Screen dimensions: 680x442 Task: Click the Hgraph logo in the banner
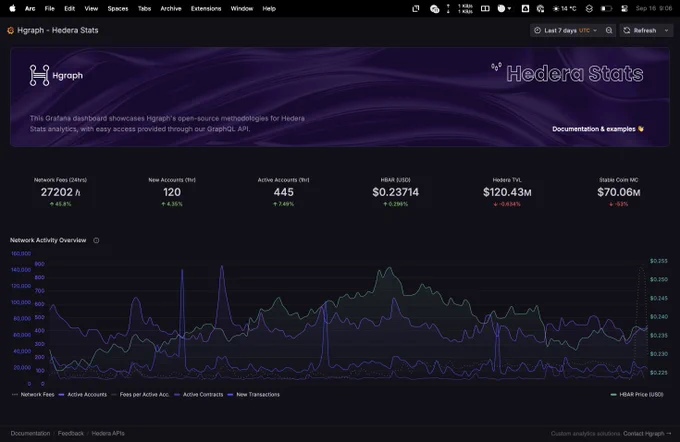[56, 75]
